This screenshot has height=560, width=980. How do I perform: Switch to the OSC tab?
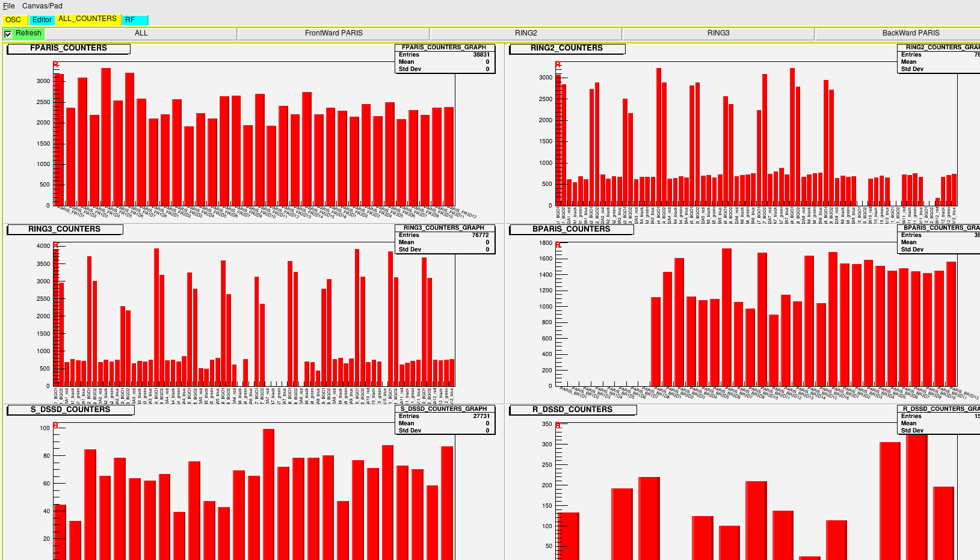(13, 20)
